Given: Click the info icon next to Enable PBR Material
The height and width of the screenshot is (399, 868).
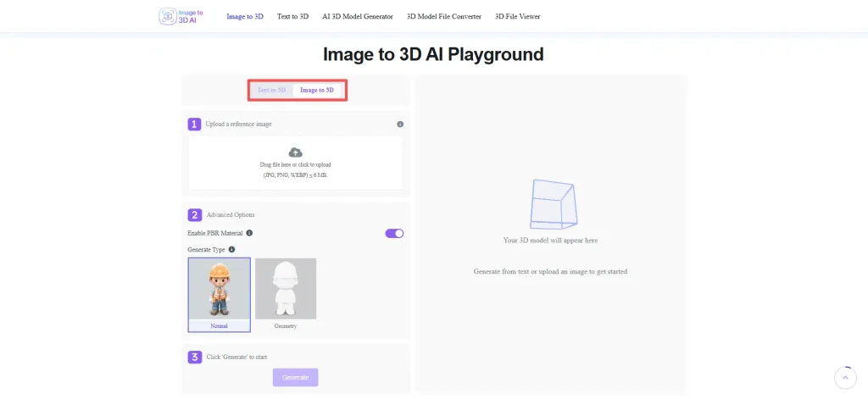Looking at the screenshot, I should pos(250,233).
